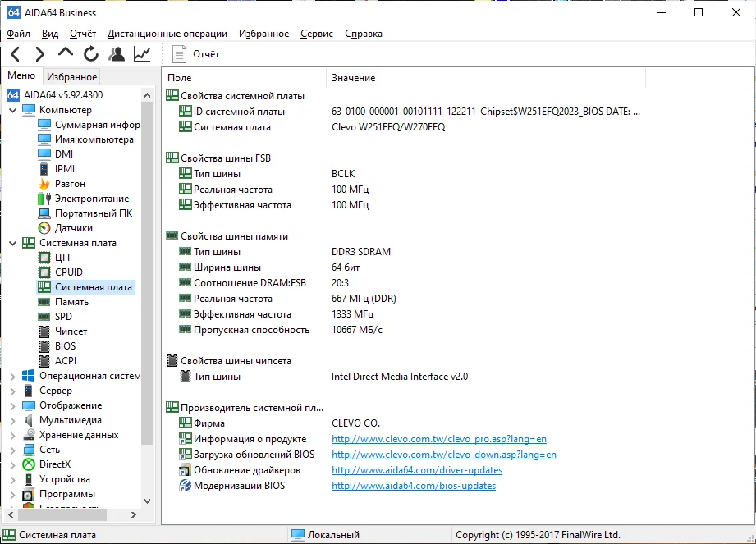Viewport: 756px width, 544px height.
Task: Expand the Сервер tree node
Action: (x=13, y=391)
